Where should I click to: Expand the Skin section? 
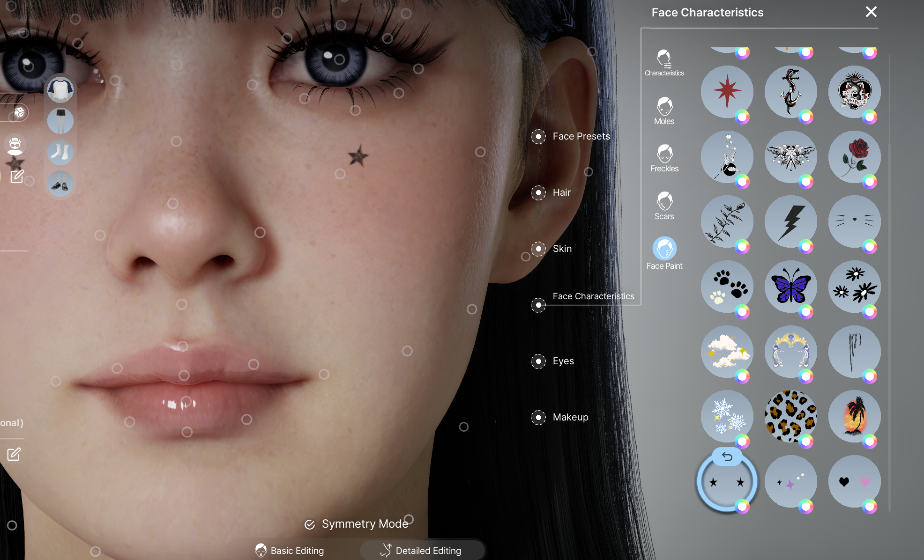click(x=538, y=249)
